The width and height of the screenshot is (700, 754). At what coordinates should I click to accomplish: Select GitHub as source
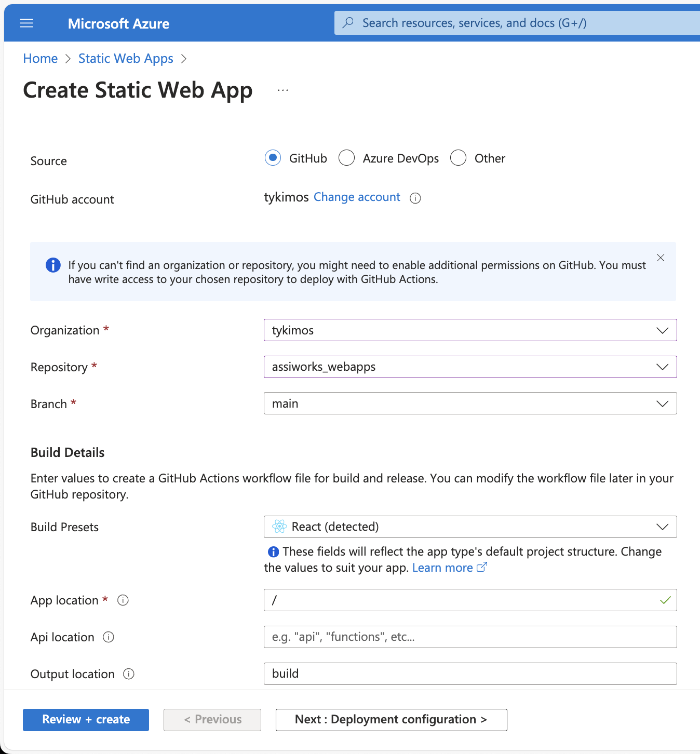[x=273, y=158]
